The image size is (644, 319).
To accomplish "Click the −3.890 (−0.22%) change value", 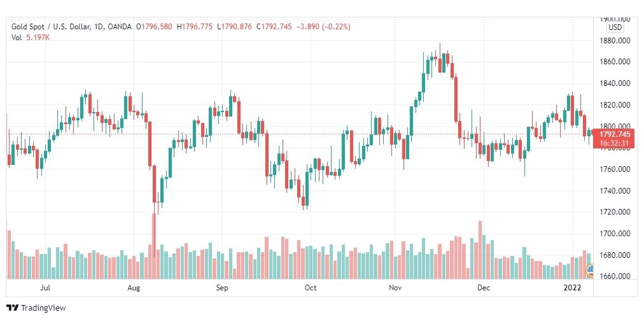I will (323, 27).
